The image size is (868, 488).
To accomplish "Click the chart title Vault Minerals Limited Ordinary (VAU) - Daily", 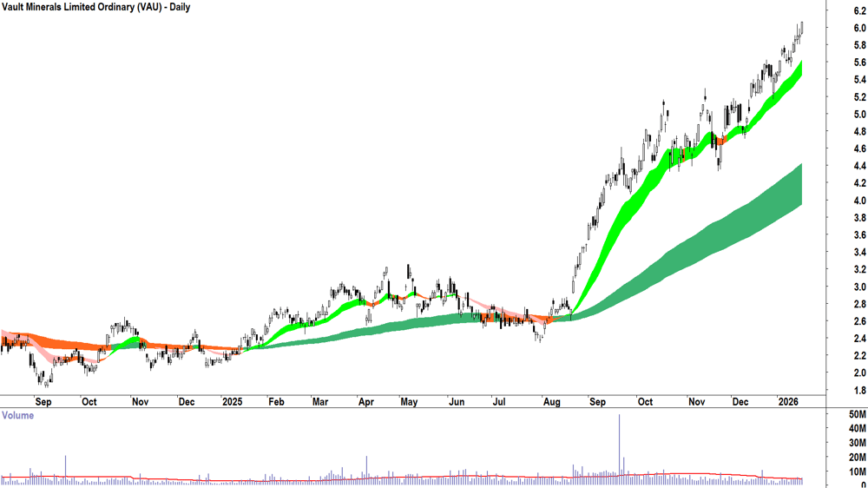I will 95,7.
